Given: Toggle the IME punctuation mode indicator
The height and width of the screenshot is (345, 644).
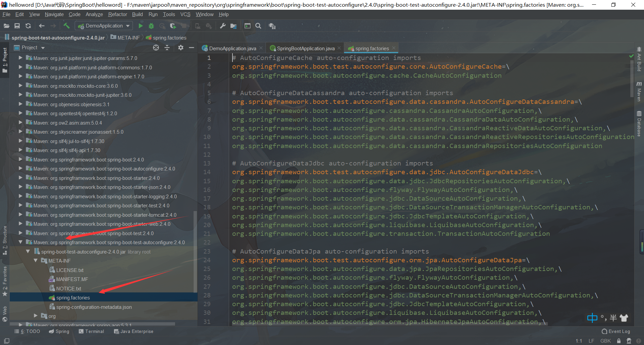Looking at the screenshot, I should (x=604, y=318).
